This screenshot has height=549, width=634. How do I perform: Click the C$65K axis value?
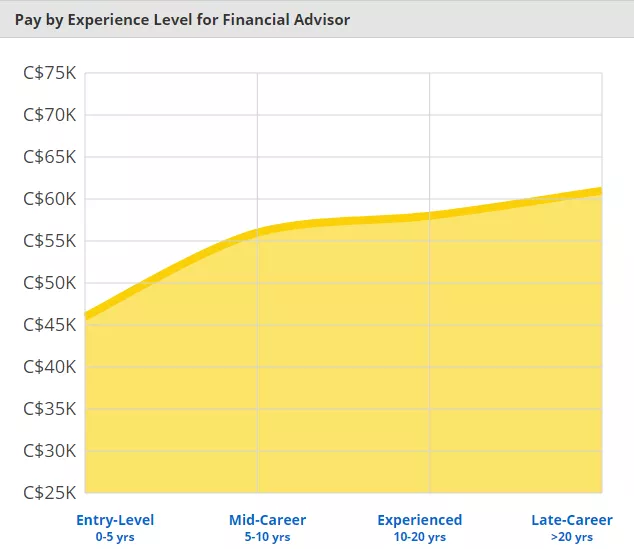50,157
